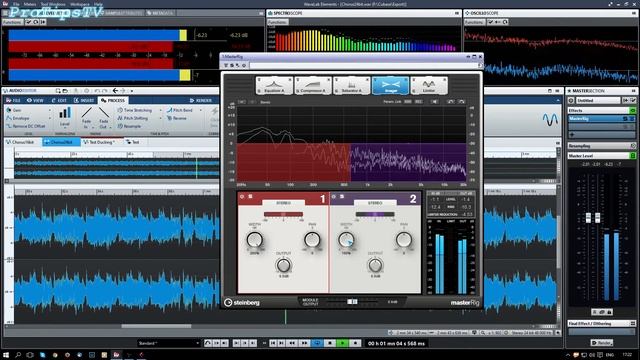The height and width of the screenshot is (360, 640).
Task: Click Remove DC Offset in the ribbon
Action: click(26, 126)
